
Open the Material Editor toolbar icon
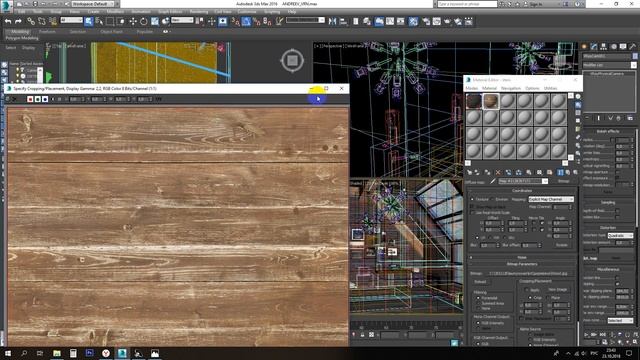pyautogui.click(x=413, y=21)
